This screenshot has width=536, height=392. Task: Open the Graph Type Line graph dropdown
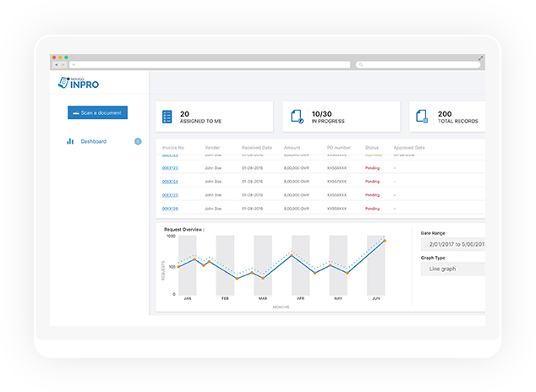click(453, 269)
